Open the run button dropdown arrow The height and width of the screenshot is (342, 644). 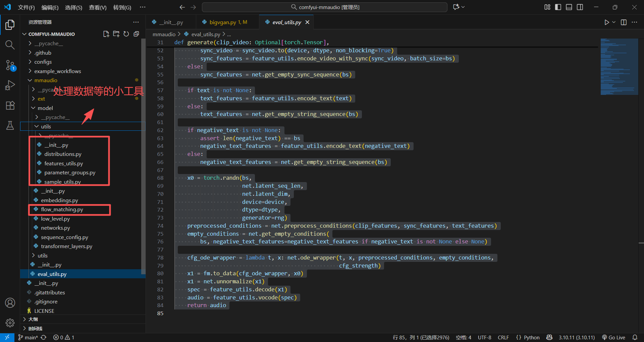(x=614, y=22)
